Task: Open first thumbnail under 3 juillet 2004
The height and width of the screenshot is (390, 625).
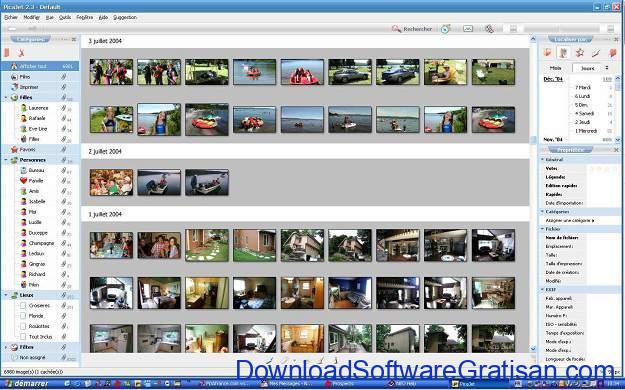Action: (x=111, y=72)
